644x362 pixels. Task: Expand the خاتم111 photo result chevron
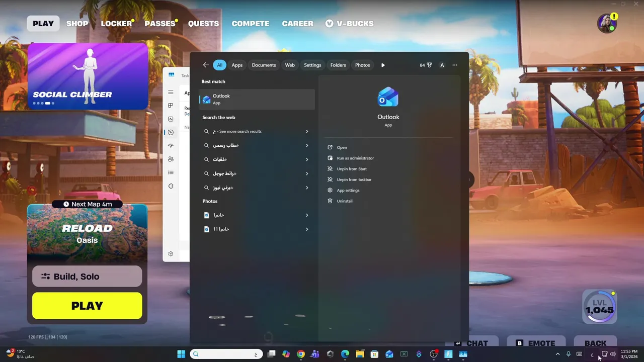(307, 229)
